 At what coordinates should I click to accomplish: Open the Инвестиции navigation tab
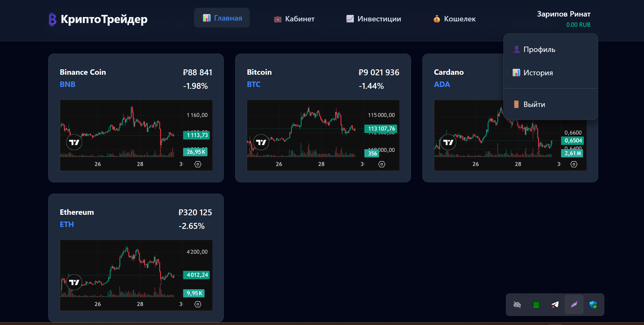pos(373,19)
